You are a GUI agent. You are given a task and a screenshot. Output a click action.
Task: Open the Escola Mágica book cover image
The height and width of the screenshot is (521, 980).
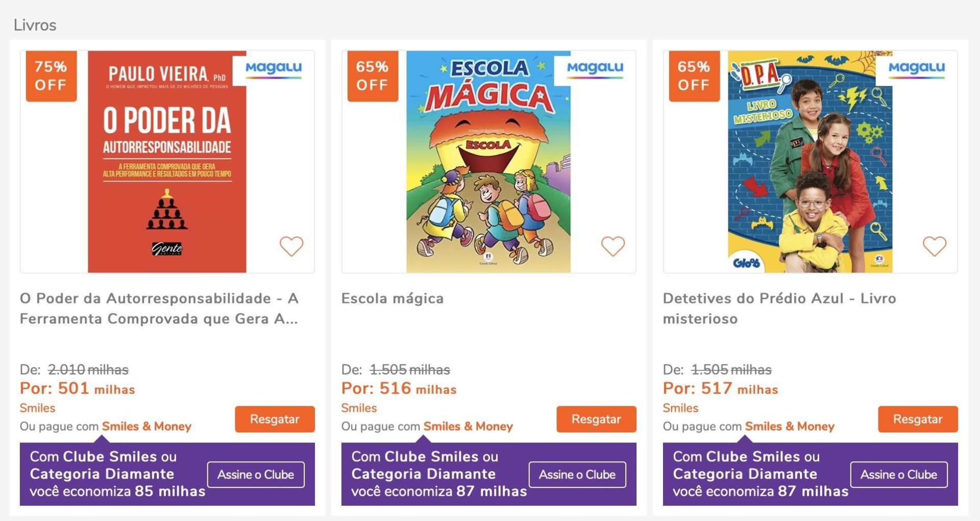pos(488,162)
